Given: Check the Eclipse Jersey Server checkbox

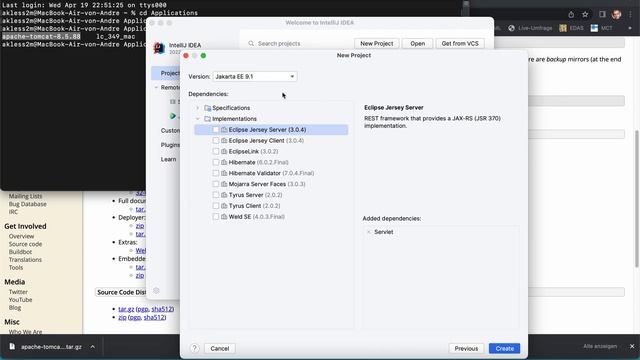Looking at the screenshot, I should pyautogui.click(x=216, y=130).
